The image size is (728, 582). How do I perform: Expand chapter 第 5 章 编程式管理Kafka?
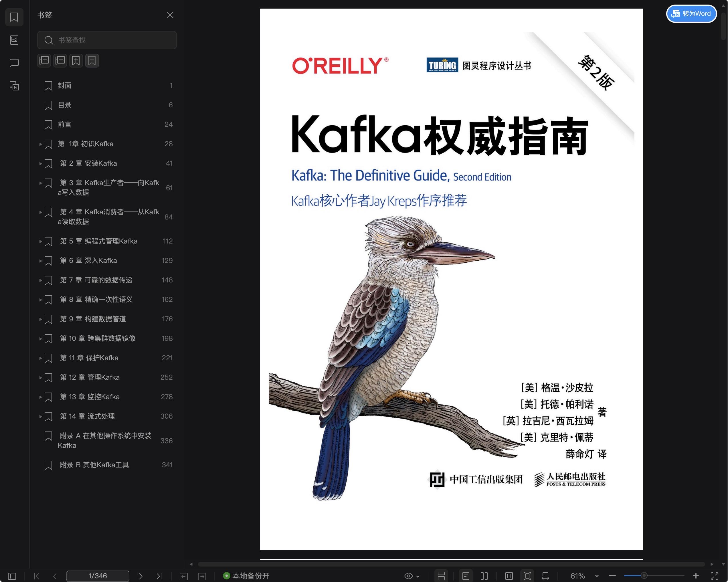tap(41, 241)
